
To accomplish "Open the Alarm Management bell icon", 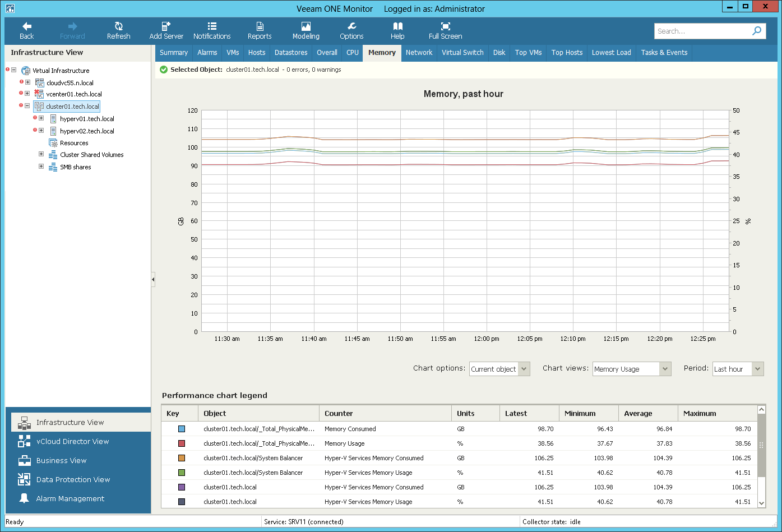I will (x=24, y=498).
